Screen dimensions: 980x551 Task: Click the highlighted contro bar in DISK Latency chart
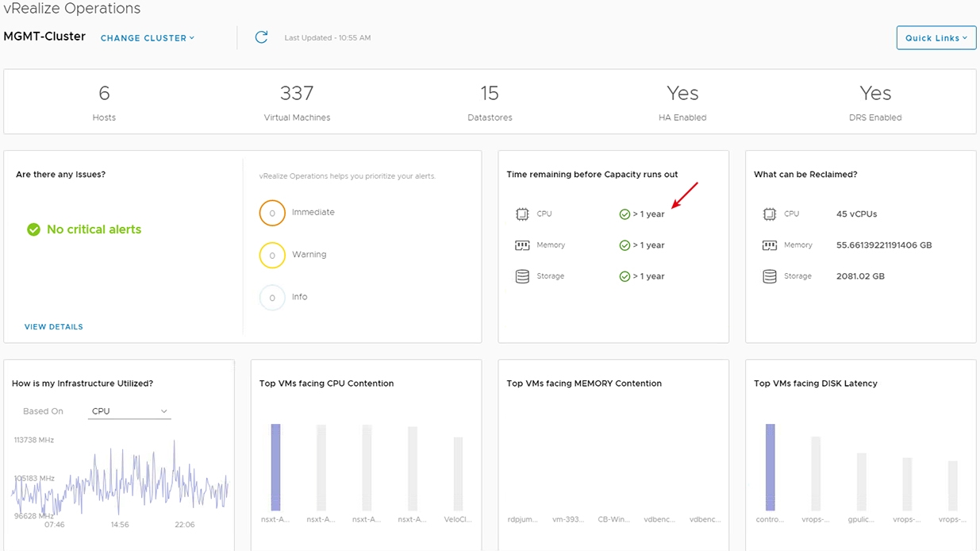770,467
